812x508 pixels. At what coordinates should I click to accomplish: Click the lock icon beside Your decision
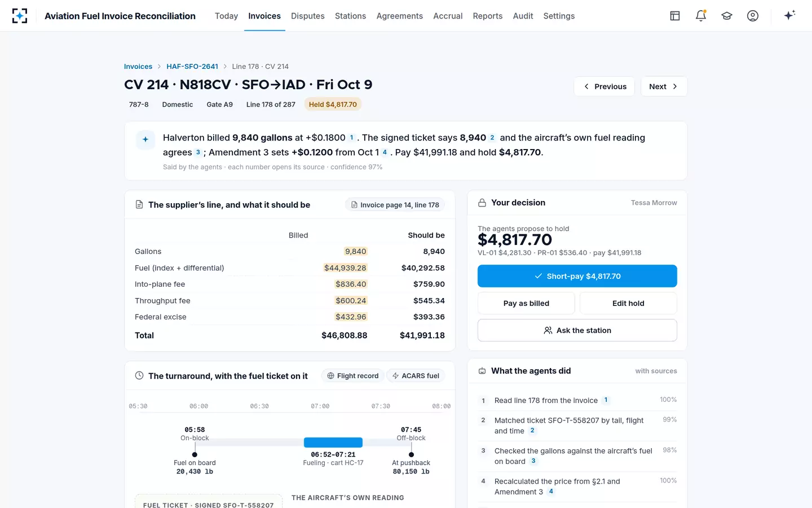482,203
